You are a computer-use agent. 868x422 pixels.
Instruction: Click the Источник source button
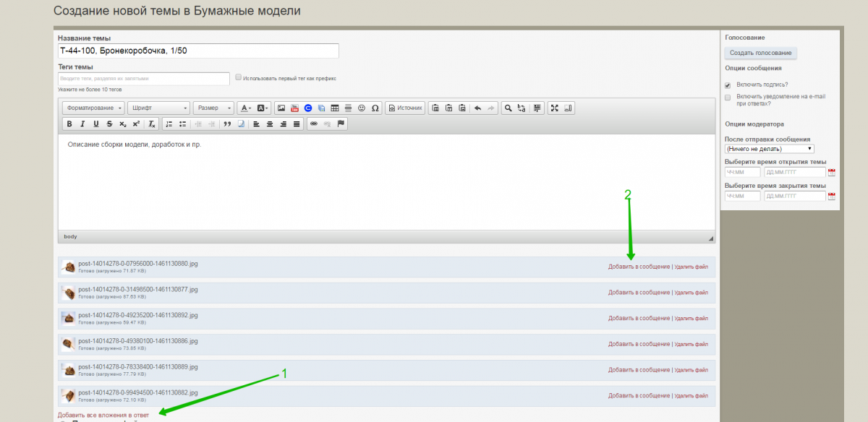[x=405, y=108]
